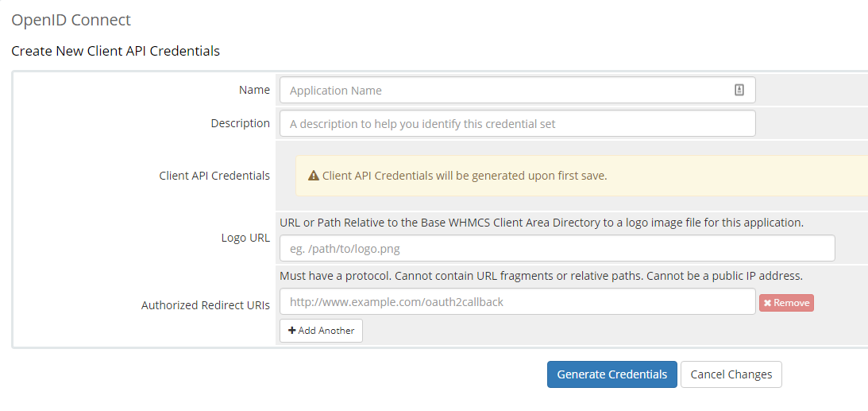Viewport: 868px width, 411px height.
Task: Click the yellow credentials notice message
Action: (581, 176)
